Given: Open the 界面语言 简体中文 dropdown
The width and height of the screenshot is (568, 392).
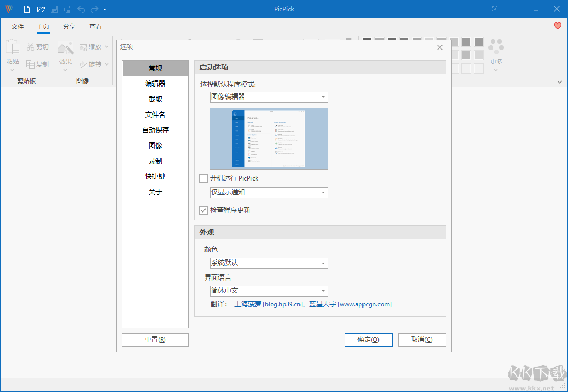Looking at the screenshot, I should (269, 291).
